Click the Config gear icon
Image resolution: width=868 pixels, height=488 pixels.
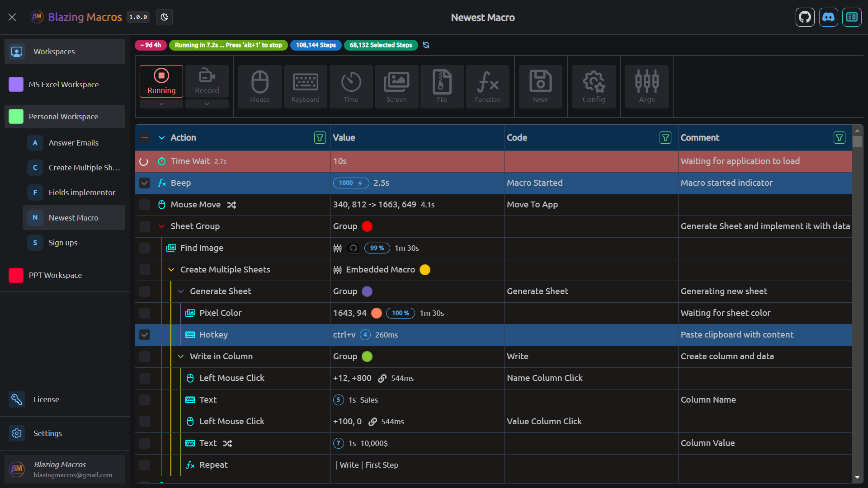(x=593, y=86)
